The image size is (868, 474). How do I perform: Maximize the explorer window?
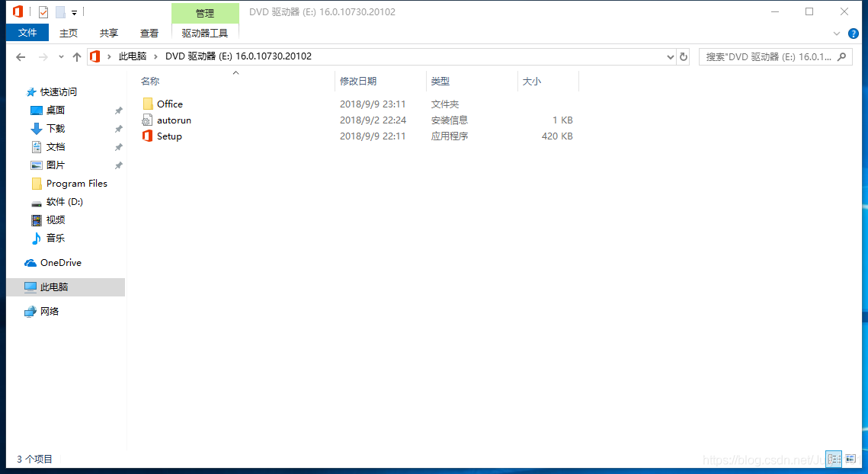point(809,11)
